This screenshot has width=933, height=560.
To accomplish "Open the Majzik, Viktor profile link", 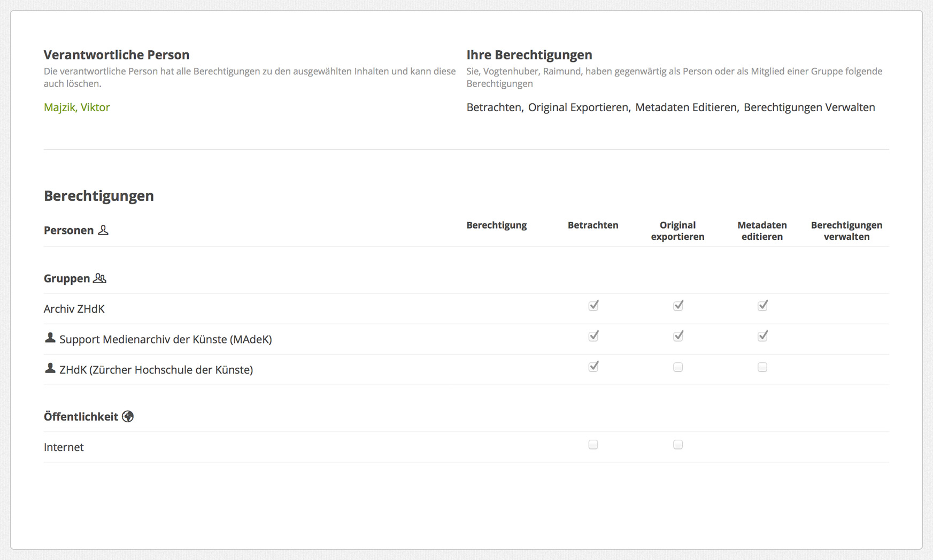I will tap(77, 107).
